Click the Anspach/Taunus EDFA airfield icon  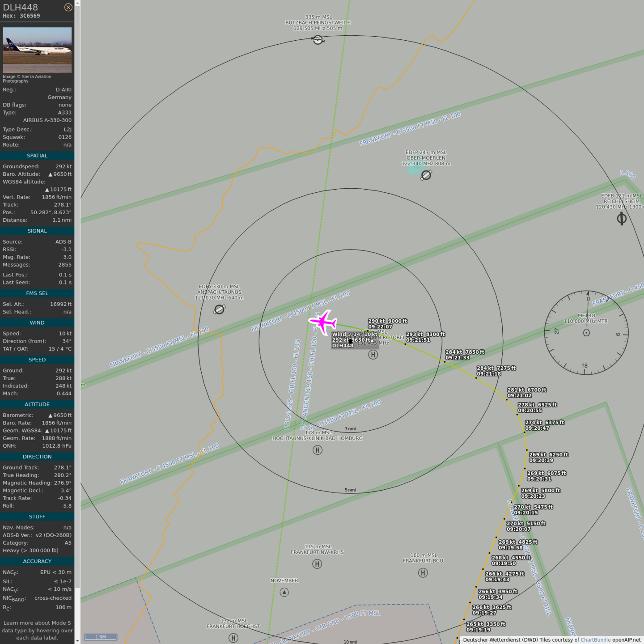click(x=219, y=309)
